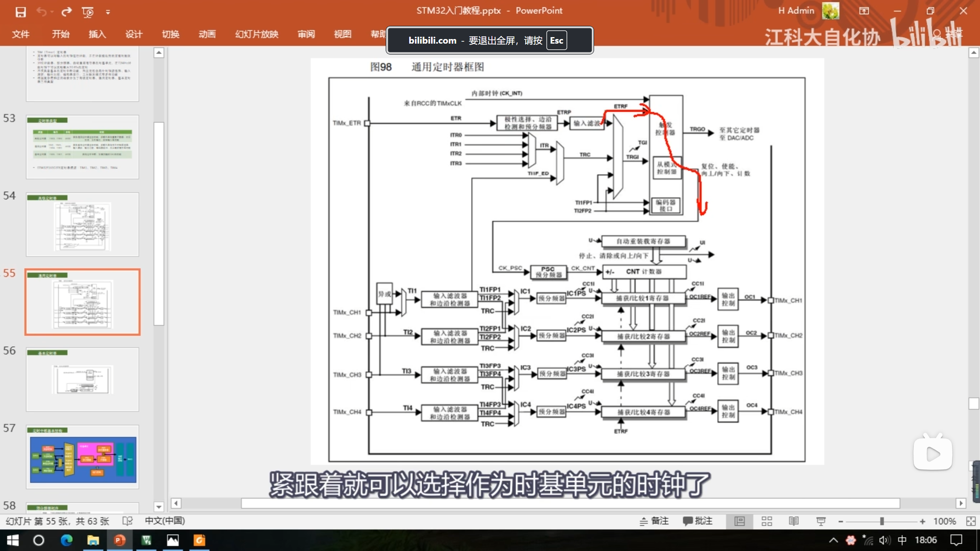Click the 中文(中国) language button

[x=165, y=521]
